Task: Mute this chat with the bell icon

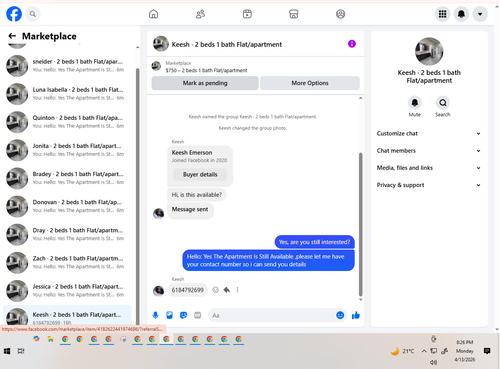Action: [415, 103]
